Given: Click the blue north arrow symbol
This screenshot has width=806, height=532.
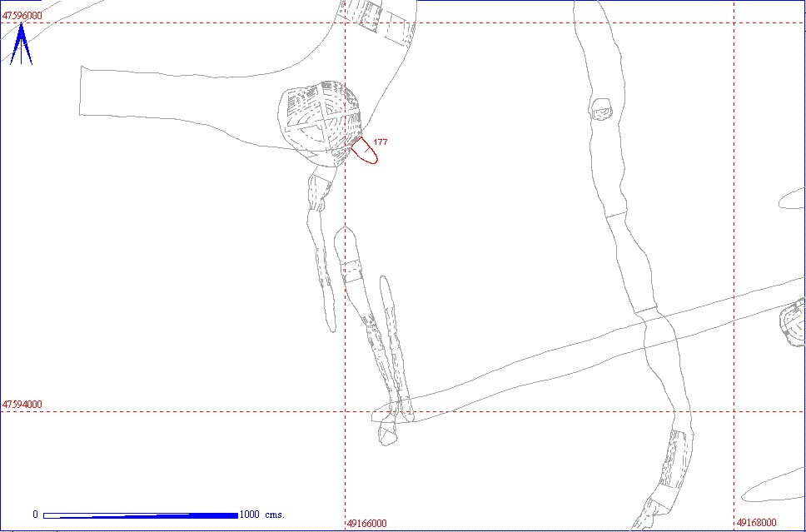Looking at the screenshot, I should 21,43.
